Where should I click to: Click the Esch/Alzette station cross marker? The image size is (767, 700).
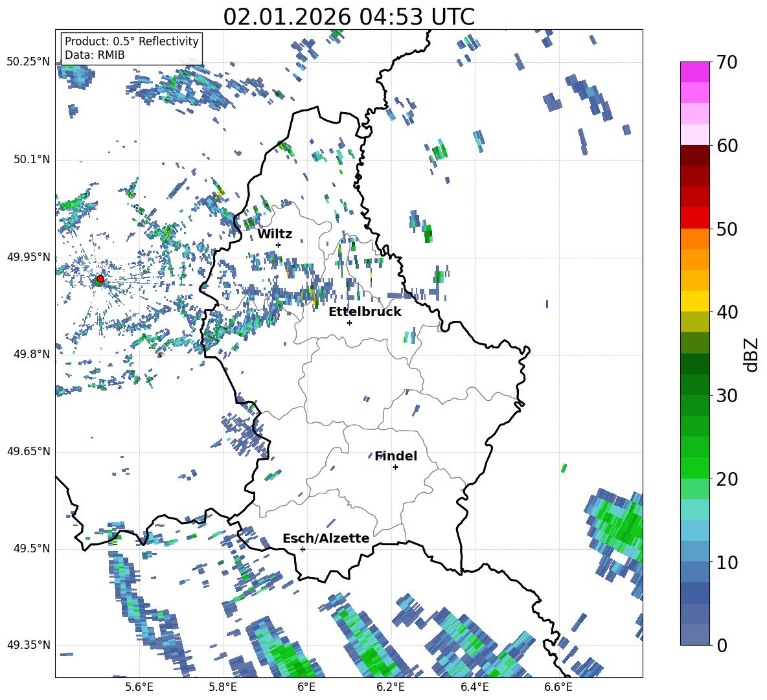[x=303, y=549]
